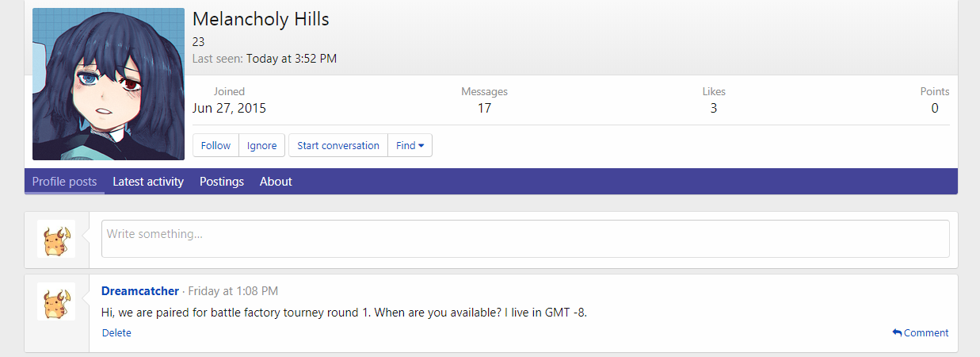The image size is (980, 357).
Task: Click the Likes count of 3
Action: coord(714,109)
